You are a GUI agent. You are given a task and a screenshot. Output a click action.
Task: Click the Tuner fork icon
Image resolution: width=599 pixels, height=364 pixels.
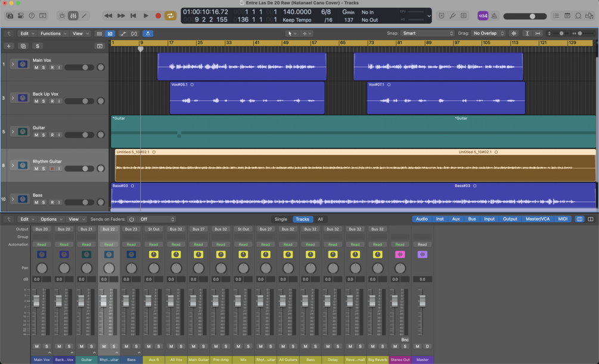pos(452,15)
